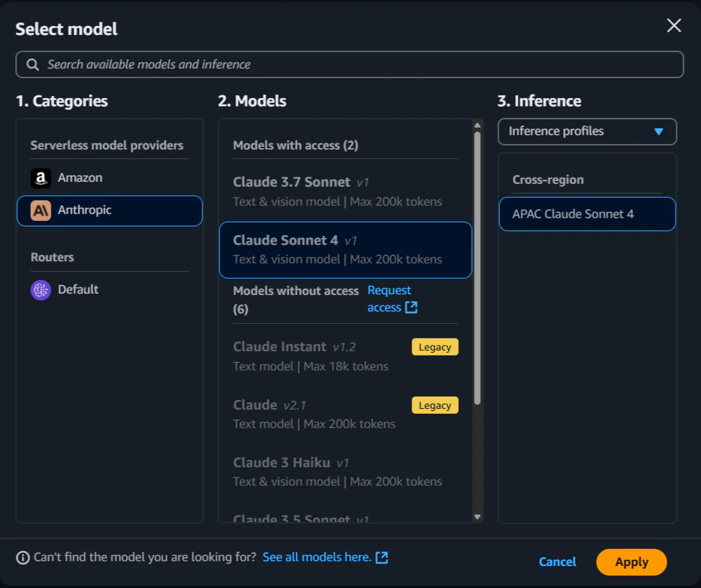This screenshot has width=701, height=588.
Task: Click Claude 3 Haiku description text
Action: point(337,482)
